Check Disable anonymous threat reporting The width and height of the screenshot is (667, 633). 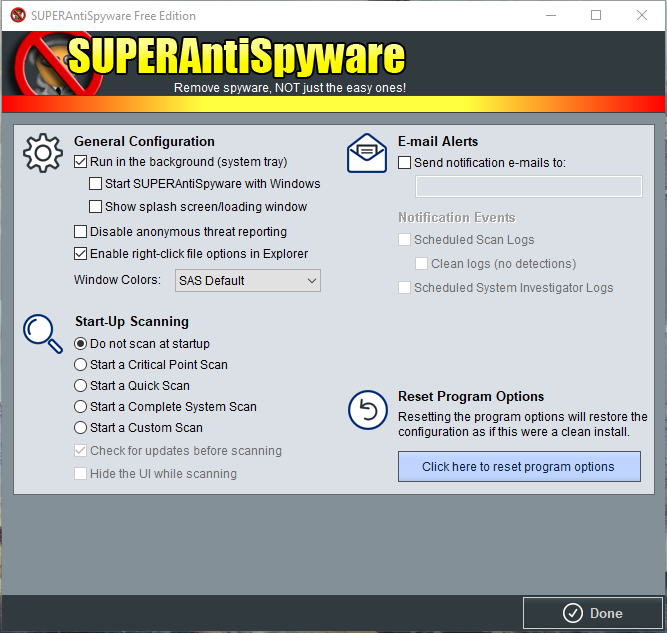click(x=80, y=231)
